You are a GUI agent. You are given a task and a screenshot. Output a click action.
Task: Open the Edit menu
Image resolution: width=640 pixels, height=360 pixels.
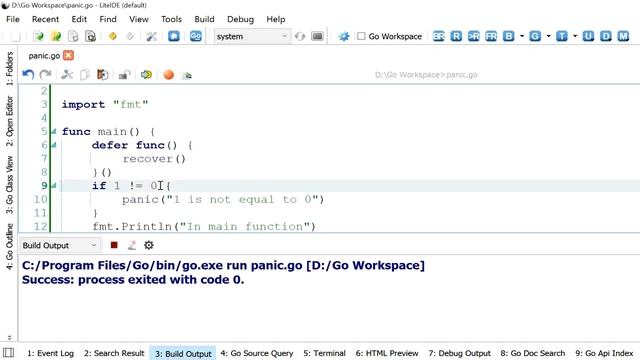[x=79, y=19]
